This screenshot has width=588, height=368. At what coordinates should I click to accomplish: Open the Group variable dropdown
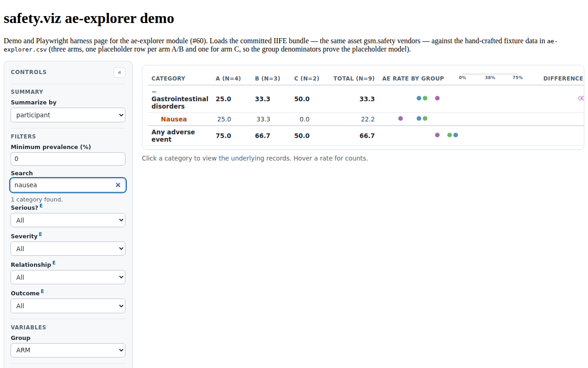coord(68,350)
